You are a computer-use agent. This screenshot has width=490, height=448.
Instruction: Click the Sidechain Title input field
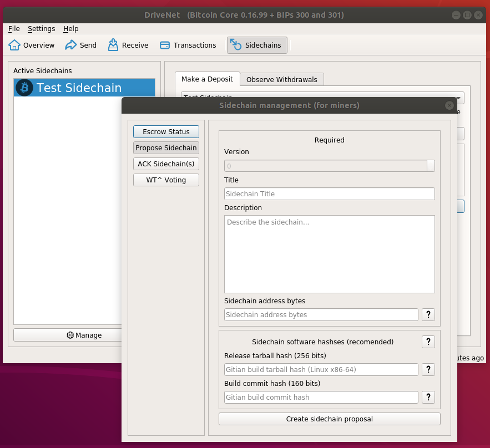pyautogui.click(x=330, y=194)
